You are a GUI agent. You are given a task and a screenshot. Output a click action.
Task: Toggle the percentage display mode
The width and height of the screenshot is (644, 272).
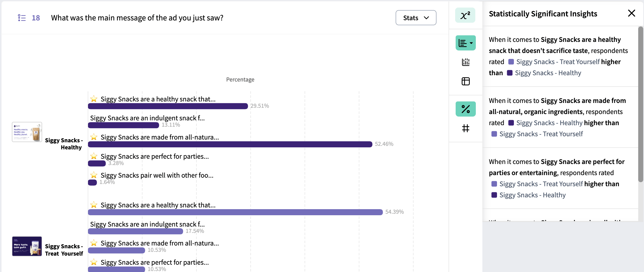(x=465, y=109)
